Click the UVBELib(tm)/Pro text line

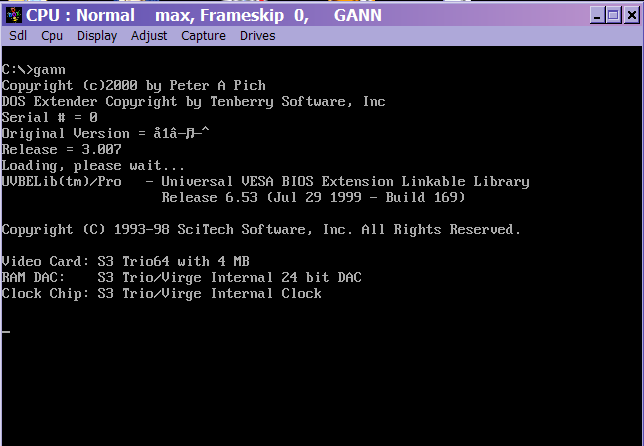265,182
